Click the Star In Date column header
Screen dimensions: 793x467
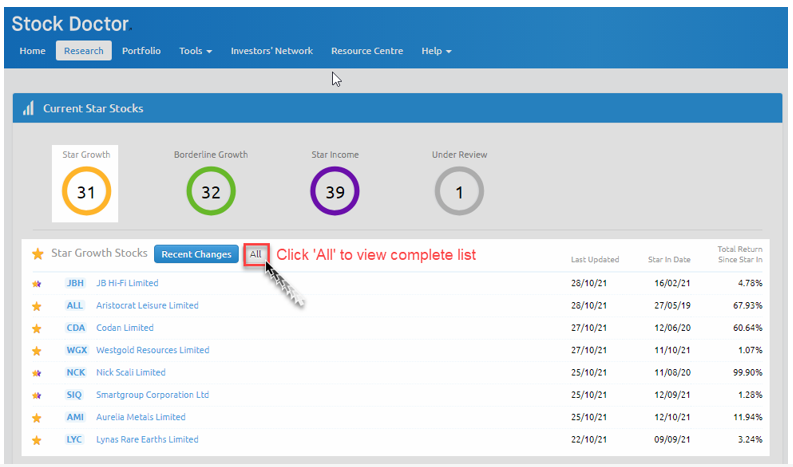coord(669,259)
